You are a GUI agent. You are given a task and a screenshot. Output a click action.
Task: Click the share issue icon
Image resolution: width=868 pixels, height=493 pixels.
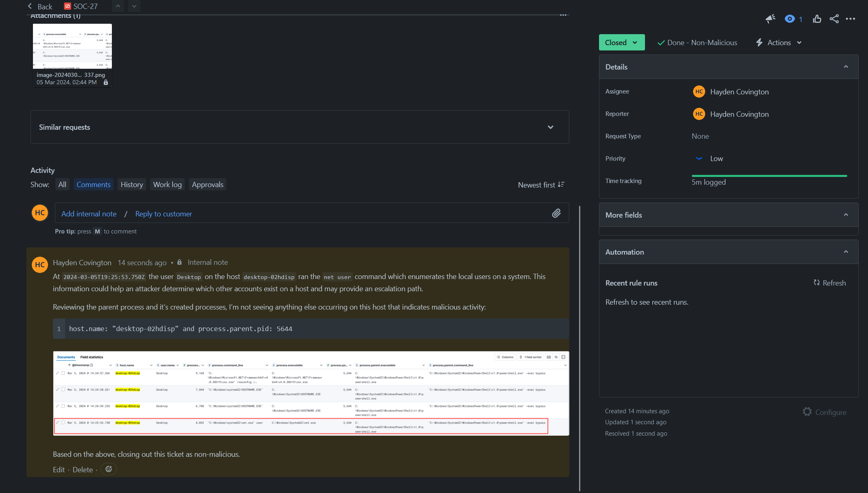click(834, 19)
